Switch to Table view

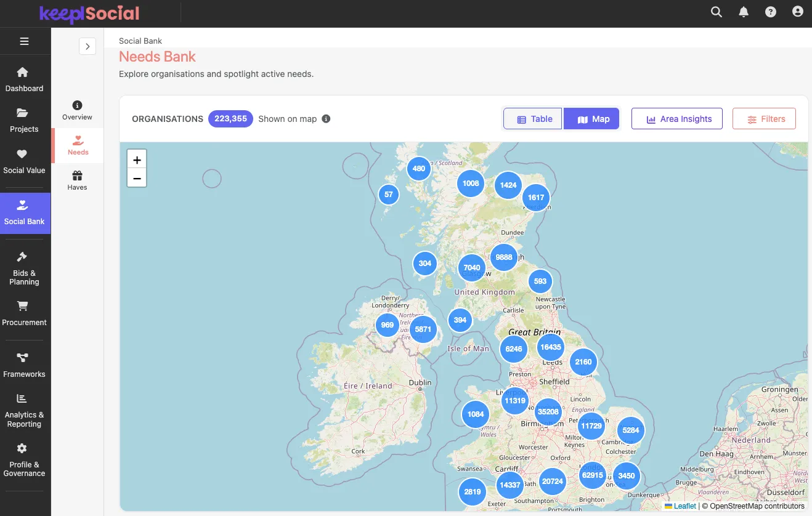(x=533, y=119)
